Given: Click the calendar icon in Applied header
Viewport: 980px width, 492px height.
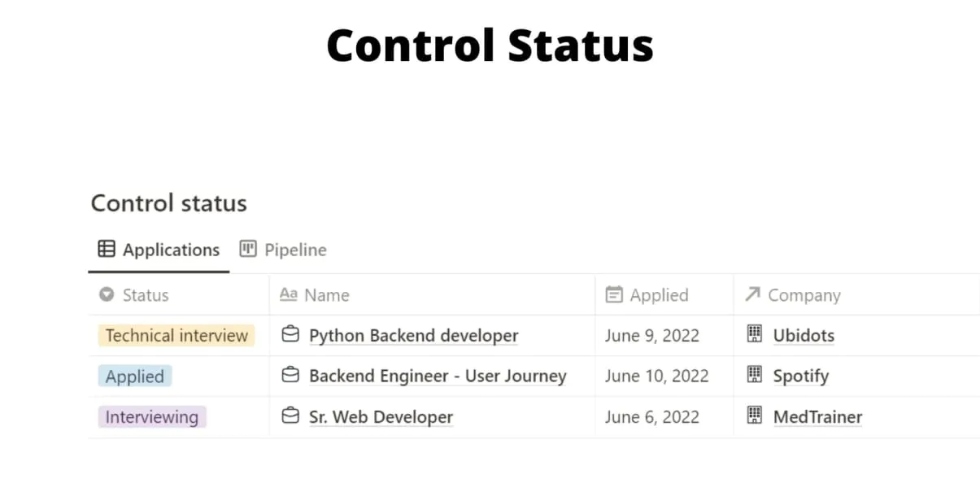Looking at the screenshot, I should click(x=615, y=294).
